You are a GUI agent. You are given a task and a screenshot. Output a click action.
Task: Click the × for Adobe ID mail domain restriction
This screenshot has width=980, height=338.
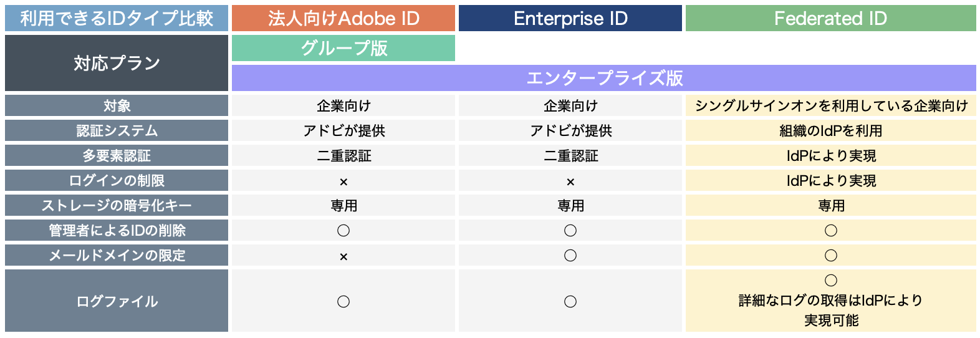coord(343,256)
